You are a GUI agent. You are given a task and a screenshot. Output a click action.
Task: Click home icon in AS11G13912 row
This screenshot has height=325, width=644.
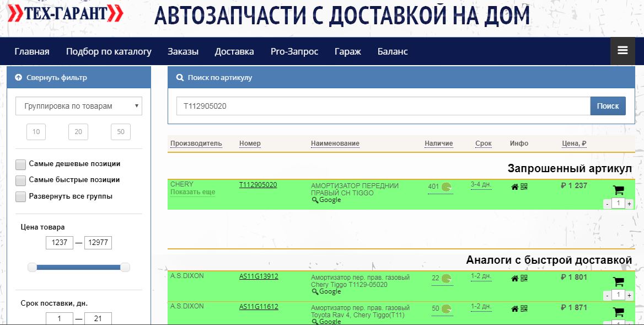pyautogui.click(x=514, y=279)
